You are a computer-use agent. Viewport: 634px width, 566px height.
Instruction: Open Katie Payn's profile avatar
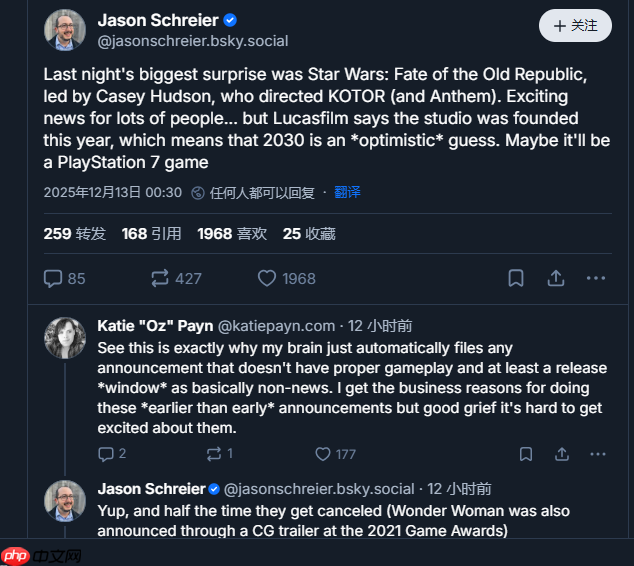coord(65,338)
